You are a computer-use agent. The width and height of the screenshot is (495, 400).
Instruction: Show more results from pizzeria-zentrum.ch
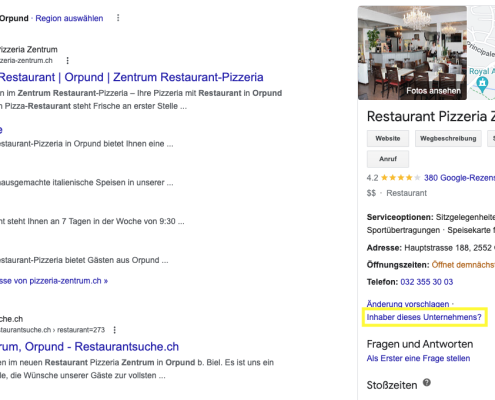tap(54, 281)
